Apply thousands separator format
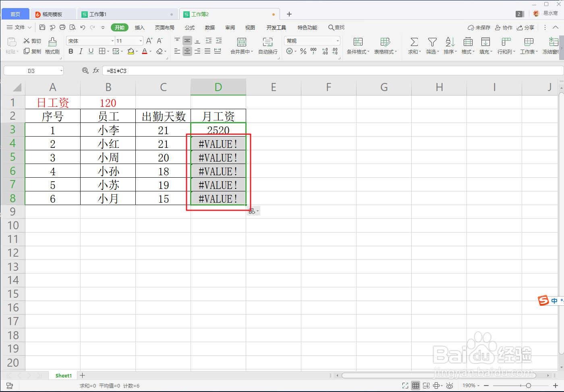Screen dimensions: 564x392 pyautogui.click(x=313, y=51)
